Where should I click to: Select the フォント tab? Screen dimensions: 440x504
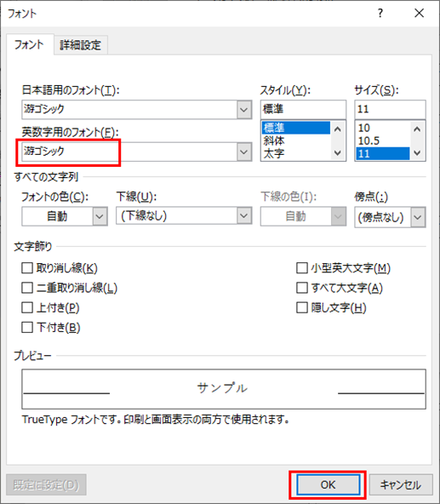pyautogui.click(x=29, y=44)
